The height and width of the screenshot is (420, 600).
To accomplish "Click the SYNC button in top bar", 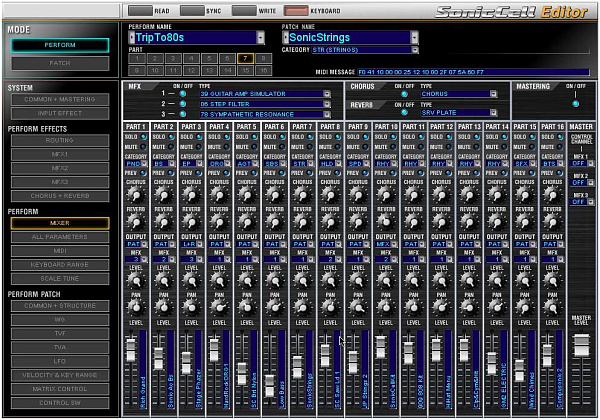I will [x=192, y=11].
